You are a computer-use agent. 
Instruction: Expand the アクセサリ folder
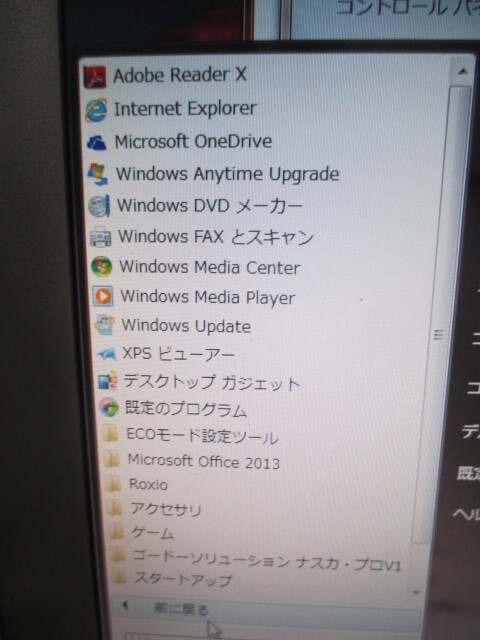pyautogui.click(x=166, y=509)
